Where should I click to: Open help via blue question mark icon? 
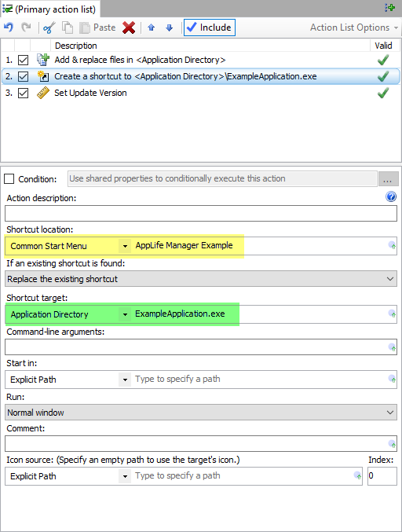(391, 196)
